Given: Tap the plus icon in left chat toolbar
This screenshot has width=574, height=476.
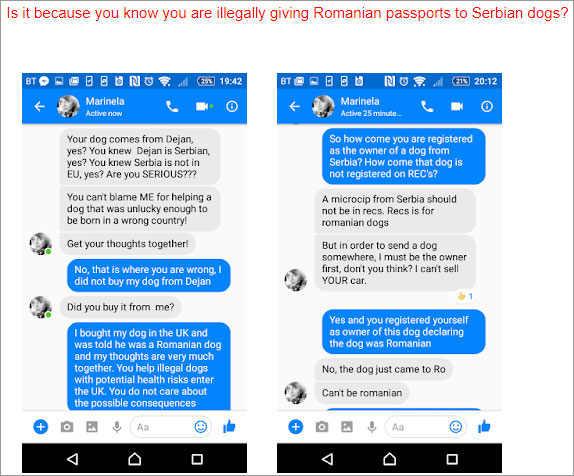Looking at the screenshot, I should coord(41,427).
